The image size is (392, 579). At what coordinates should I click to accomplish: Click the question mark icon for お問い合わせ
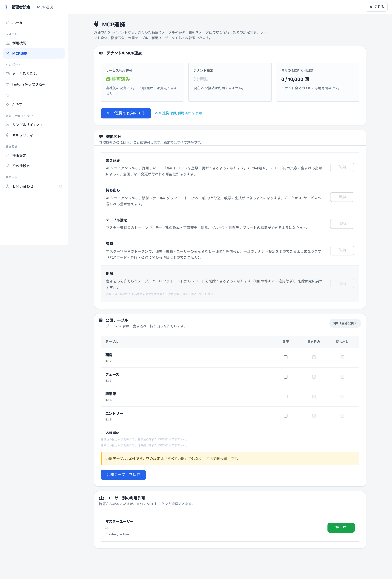pyautogui.click(x=8, y=186)
